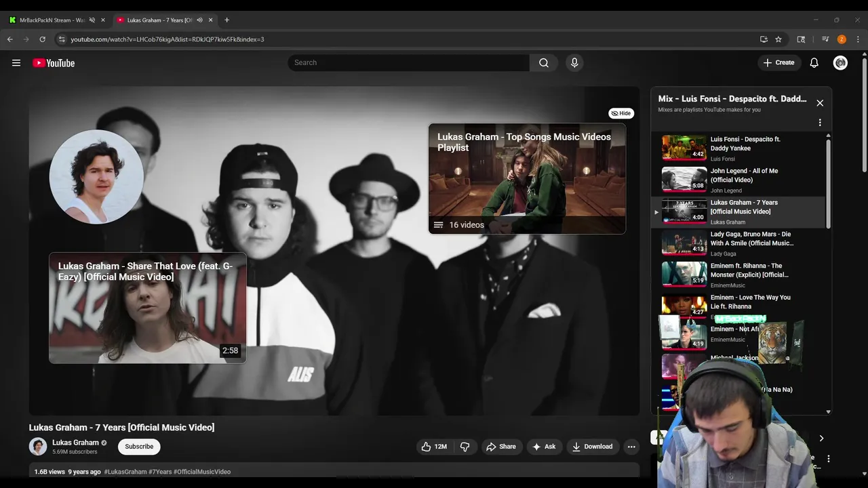
Task: Dislike the video with thumbs down
Action: point(465,447)
